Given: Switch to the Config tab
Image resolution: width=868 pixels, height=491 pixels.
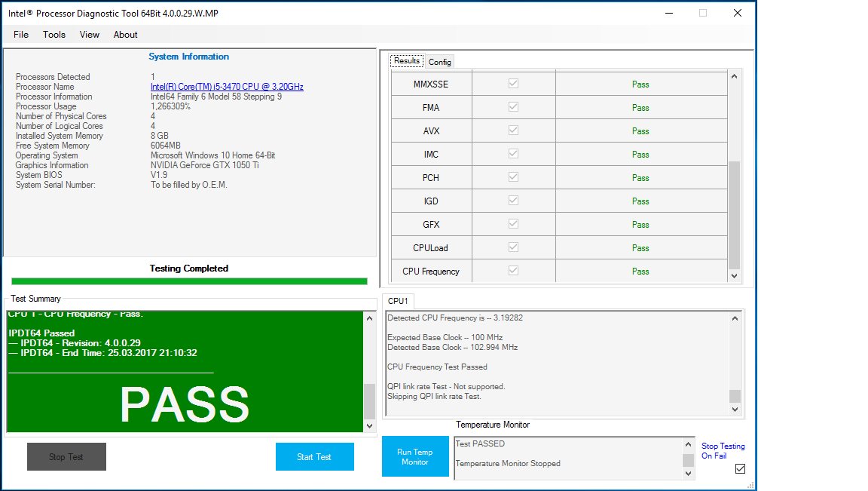Looking at the screenshot, I should coord(439,62).
